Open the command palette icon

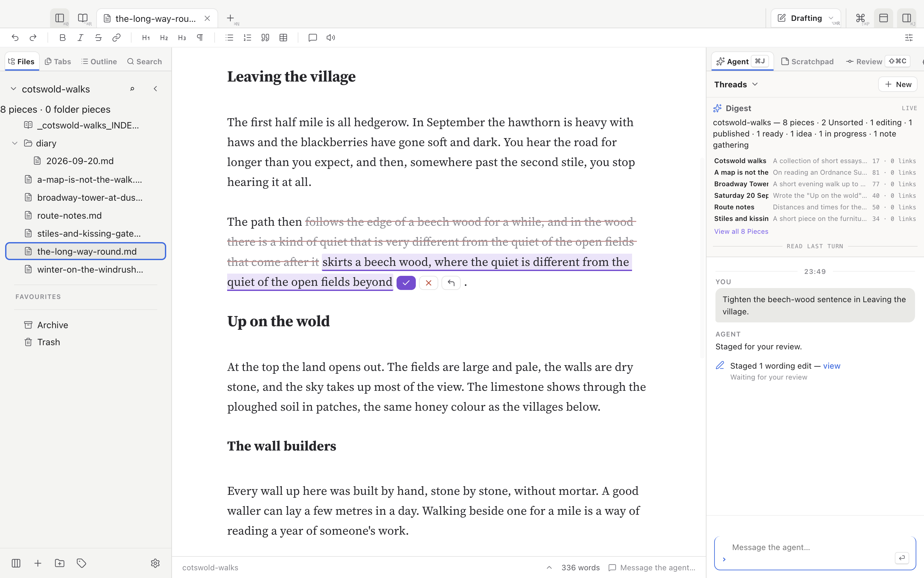pyautogui.click(x=860, y=18)
